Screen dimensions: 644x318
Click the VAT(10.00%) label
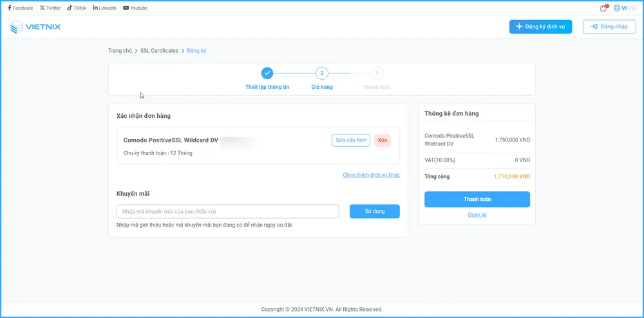pos(440,160)
